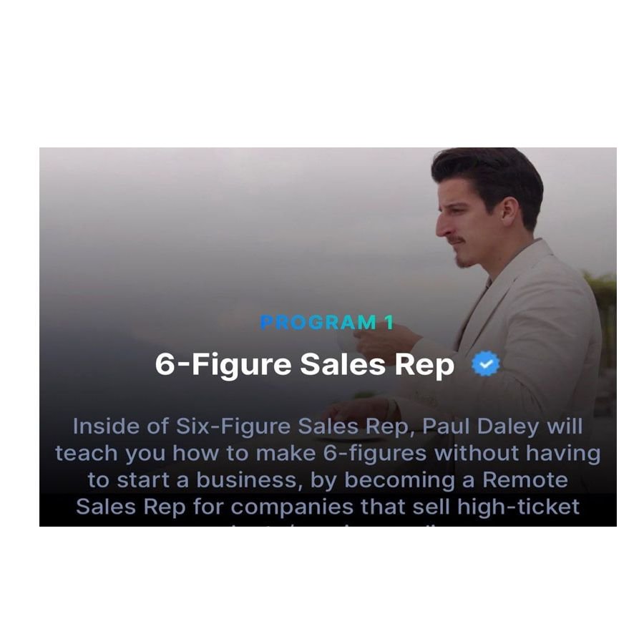The image size is (644, 644).
Task: Tap the word 'business' in description
Action: (247, 480)
